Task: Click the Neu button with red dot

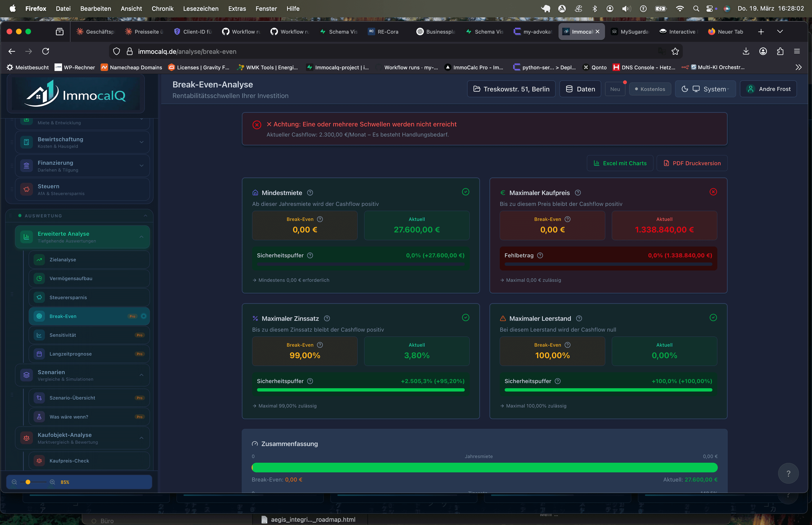Action: pos(615,89)
